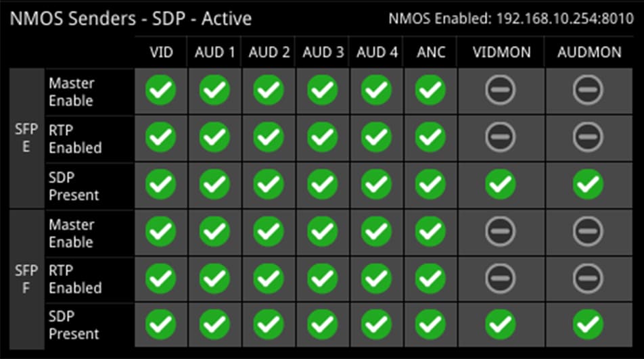Image resolution: width=644 pixels, height=359 pixels.
Task: Click the SFP E group label
Action: (26, 138)
